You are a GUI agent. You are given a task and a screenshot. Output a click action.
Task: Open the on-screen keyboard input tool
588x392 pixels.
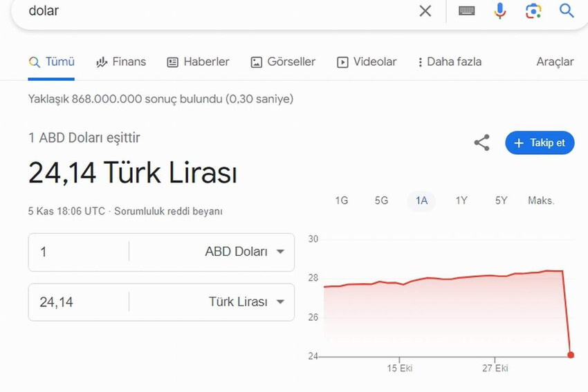467,11
